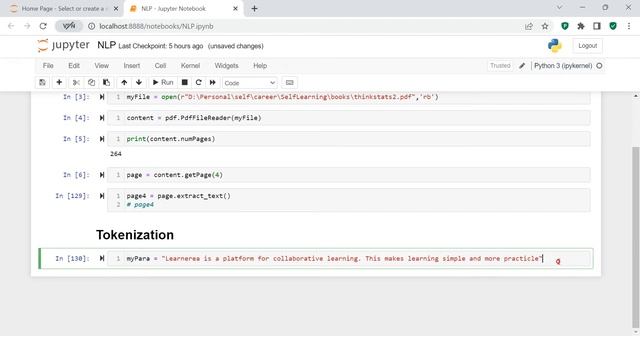This screenshot has width=640, height=360.
Task: Run cell In [6] with its run icon
Action: pyautogui.click(x=102, y=175)
